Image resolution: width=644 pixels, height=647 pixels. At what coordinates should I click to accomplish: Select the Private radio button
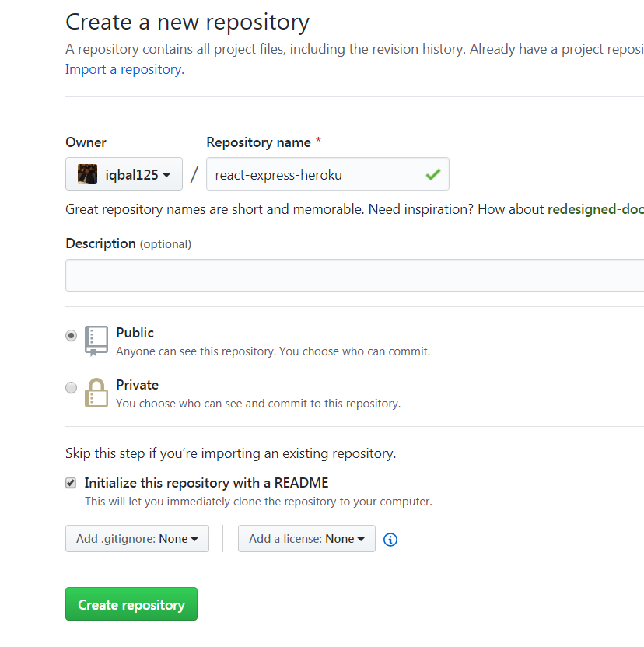point(71,387)
